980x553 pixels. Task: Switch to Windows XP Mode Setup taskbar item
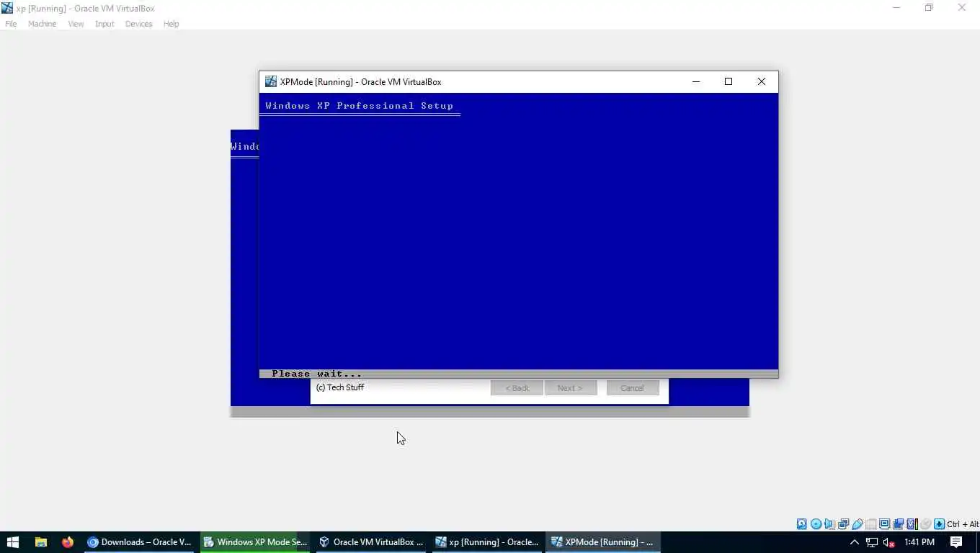coord(255,542)
